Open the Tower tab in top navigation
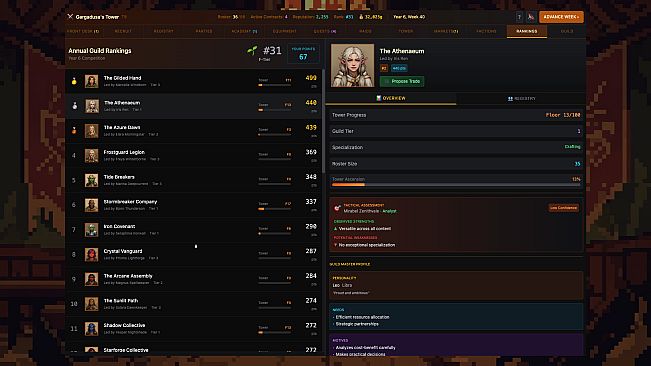The width and height of the screenshot is (651, 366). click(406, 31)
